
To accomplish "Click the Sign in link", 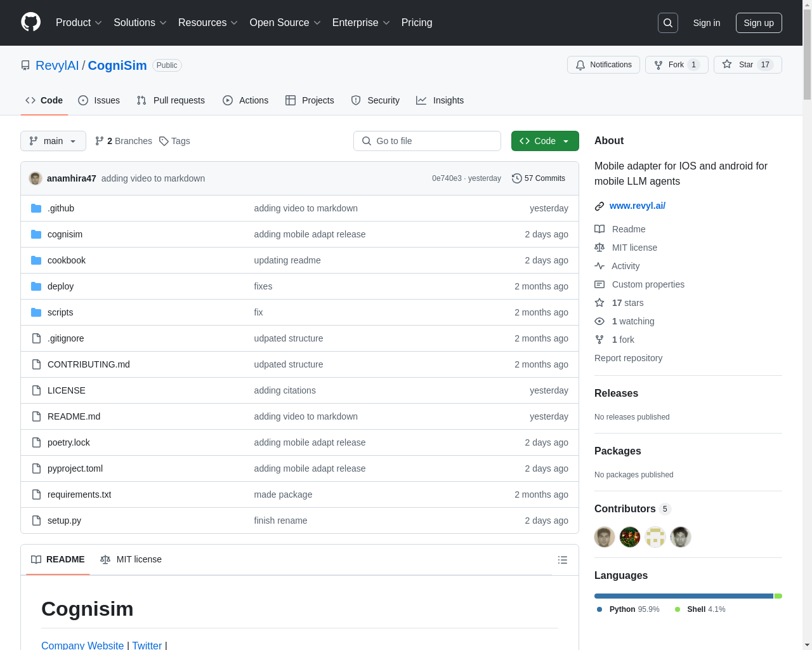I will [707, 23].
